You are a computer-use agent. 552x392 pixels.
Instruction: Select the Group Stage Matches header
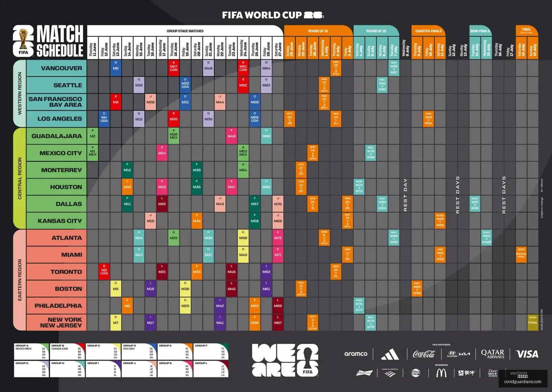[x=185, y=31]
